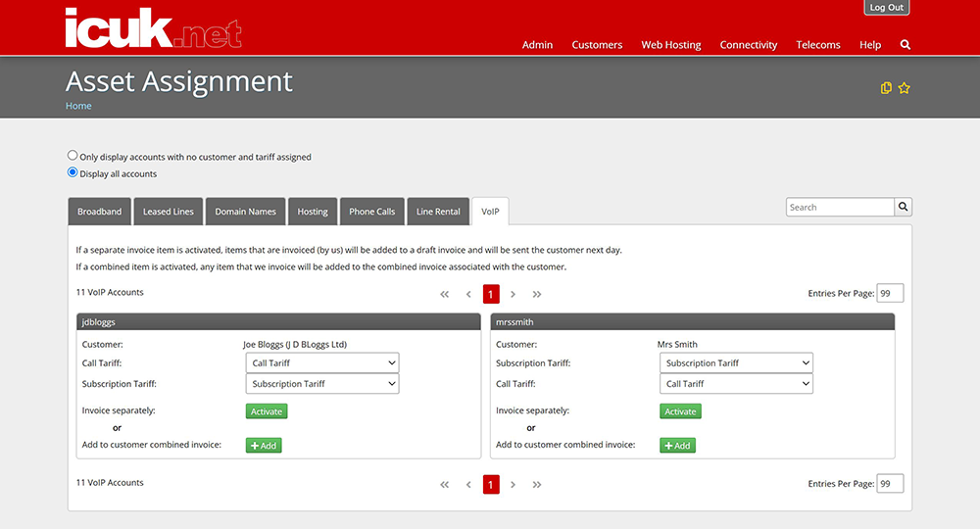Image resolution: width=980 pixels, height=529 pixels.
Task: Activate separate invoice for mrssmith
Action: click(x=680, y=411)
